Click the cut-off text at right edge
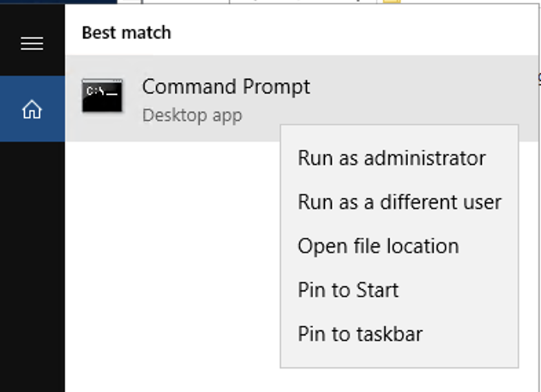Screen dimensions: 541x392 click(539, 77)
